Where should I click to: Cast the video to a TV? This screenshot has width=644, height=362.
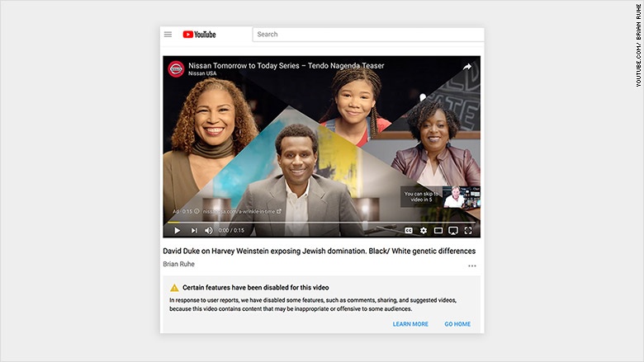click(x=453, y=231)
